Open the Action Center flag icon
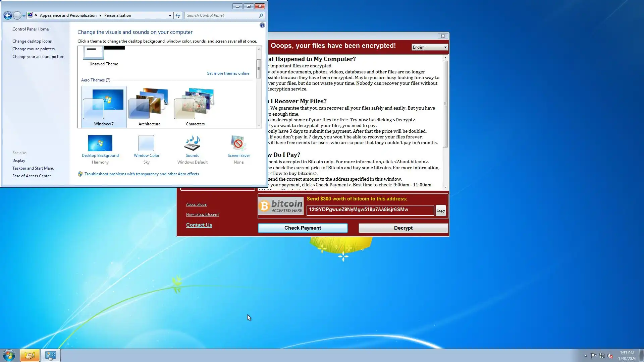Viewport: 644px width, 362px height. (x=594, y=356)
